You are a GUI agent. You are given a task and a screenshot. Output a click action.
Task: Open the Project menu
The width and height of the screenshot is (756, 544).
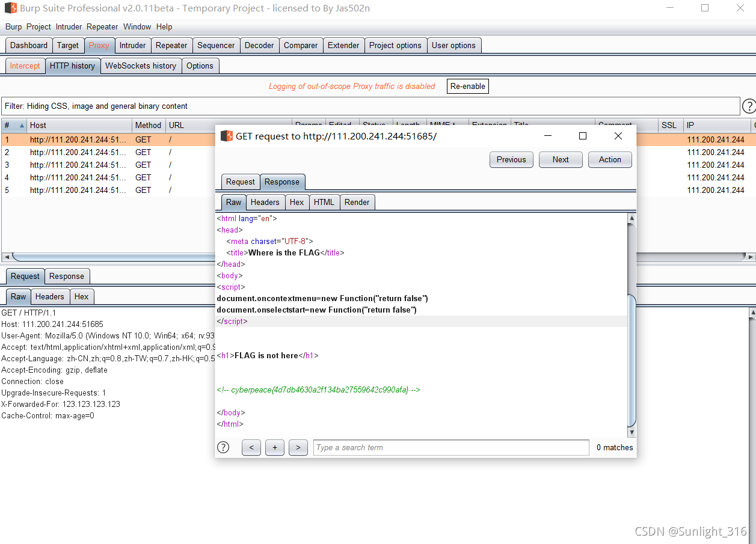[38, 27]
